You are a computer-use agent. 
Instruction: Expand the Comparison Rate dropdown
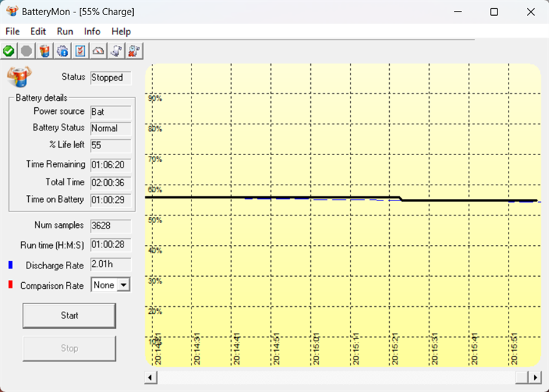[x=124, y=285]
